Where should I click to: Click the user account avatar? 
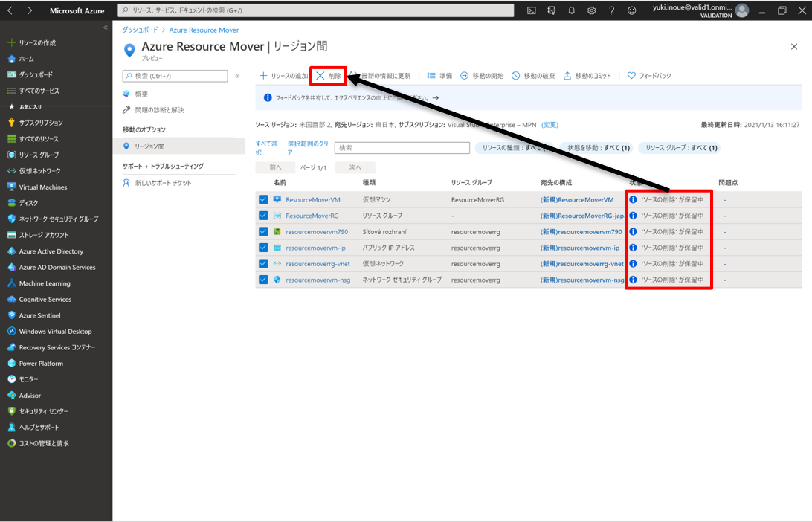742,10
